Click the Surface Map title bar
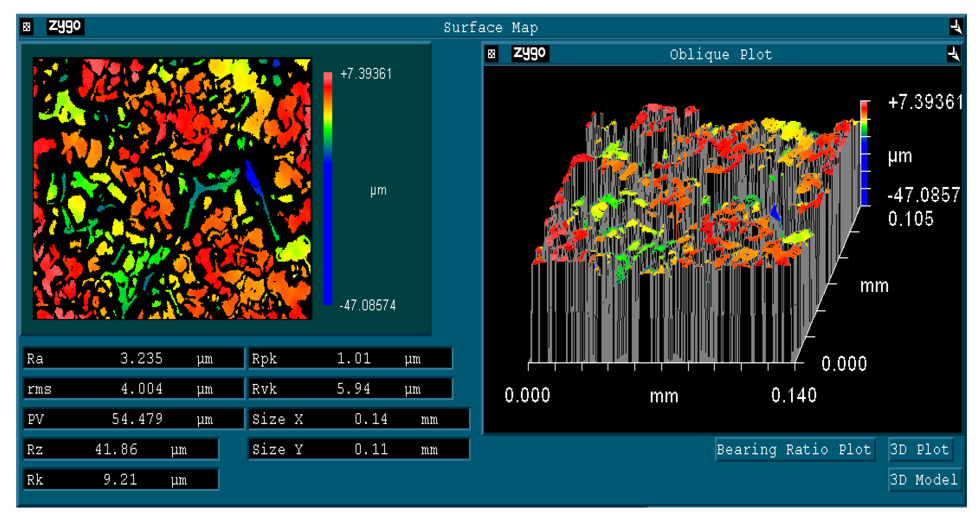The height and width of the screenshot is (523, 980). click(x=491, y=26)
